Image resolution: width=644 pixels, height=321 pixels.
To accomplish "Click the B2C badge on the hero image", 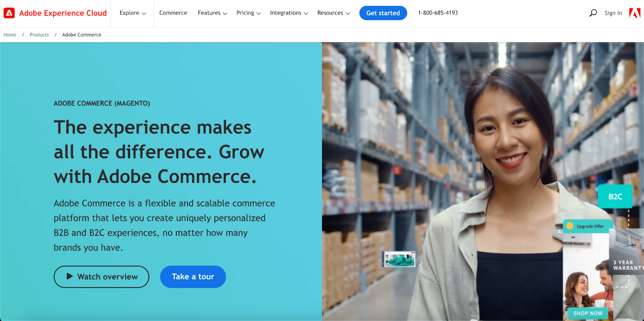I will click(615, 197).
